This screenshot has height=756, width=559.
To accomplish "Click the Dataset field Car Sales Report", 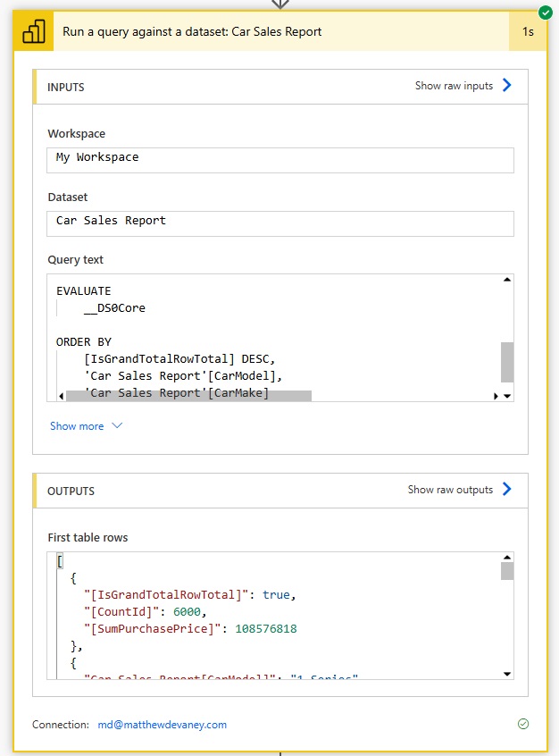I will click(x=280, y=223).
